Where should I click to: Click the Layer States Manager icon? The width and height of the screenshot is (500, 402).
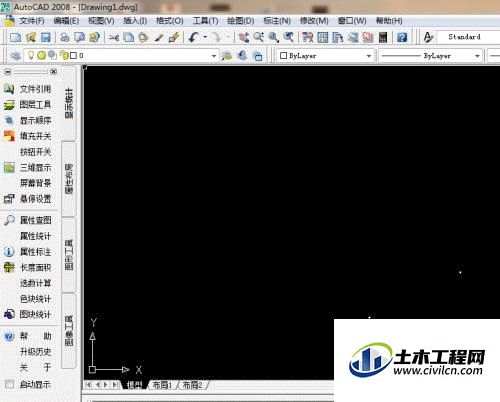tap(258, 56)
